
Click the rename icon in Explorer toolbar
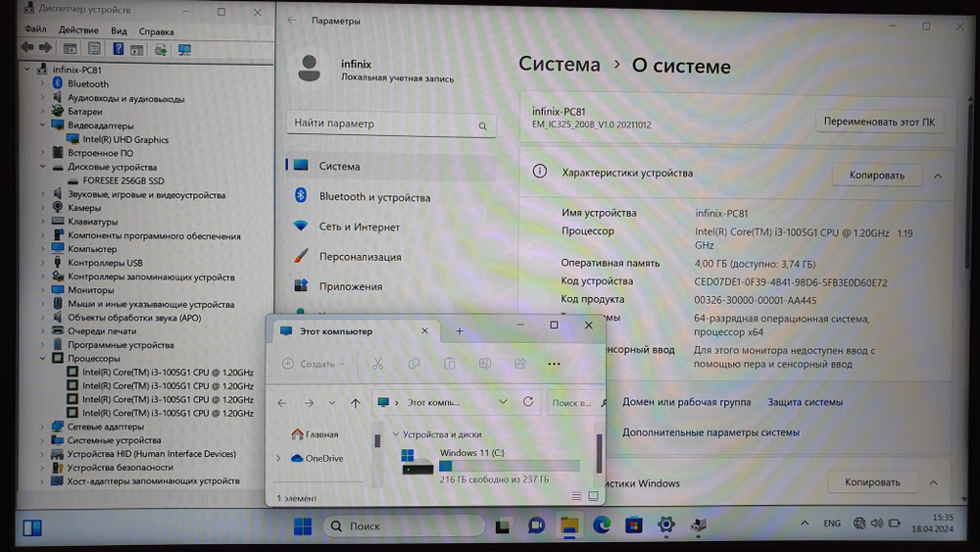point(485,364)
